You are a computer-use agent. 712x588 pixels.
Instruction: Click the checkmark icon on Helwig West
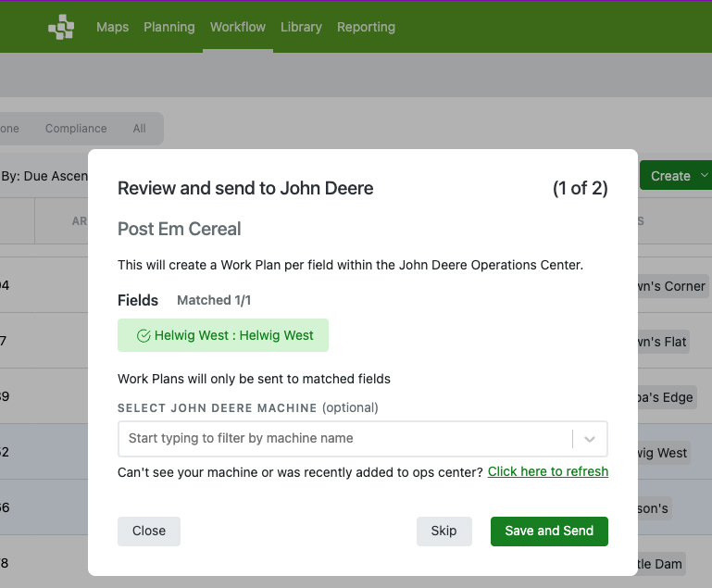click(144, 335)
